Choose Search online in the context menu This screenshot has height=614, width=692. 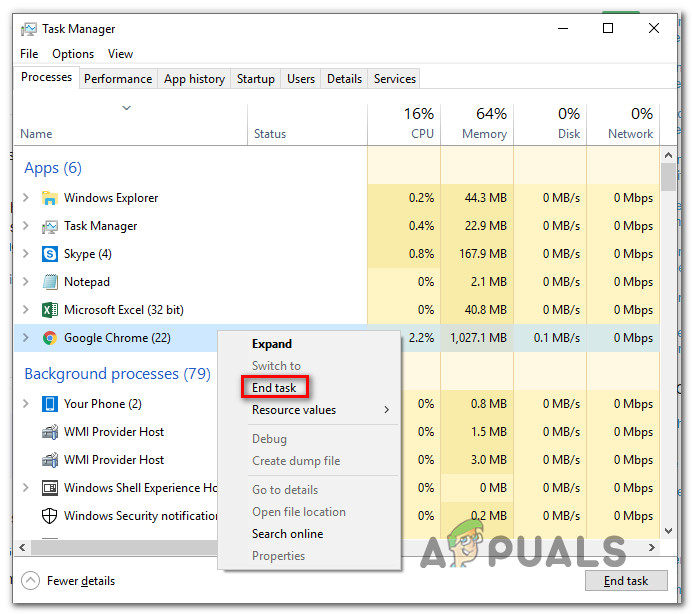tap(288, 534)
